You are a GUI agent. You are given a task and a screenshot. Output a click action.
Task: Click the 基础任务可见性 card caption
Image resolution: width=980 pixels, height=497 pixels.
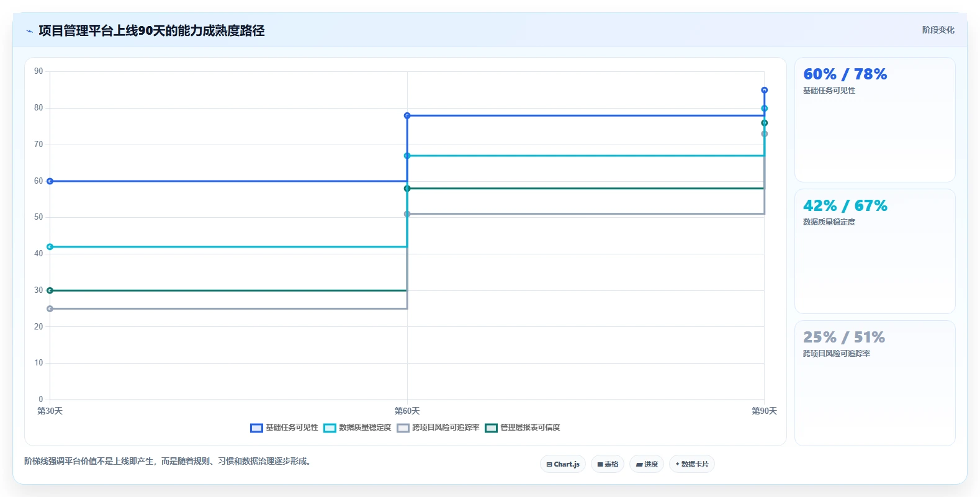[x=829, y=91]
